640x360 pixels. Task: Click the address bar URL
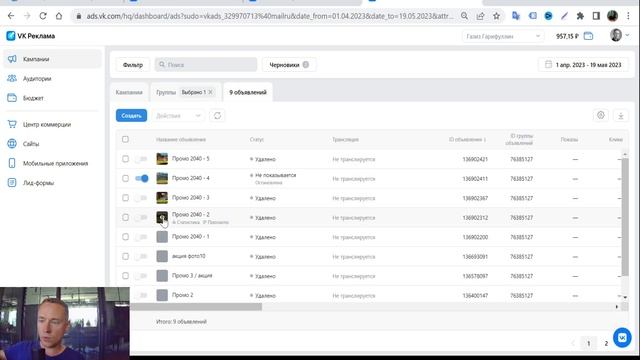[269, 16]
